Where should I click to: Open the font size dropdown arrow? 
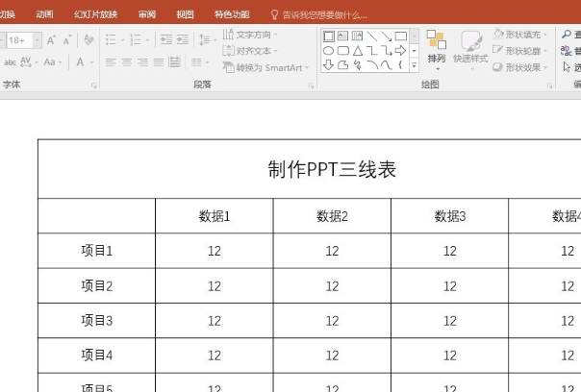[x=38, y=40]
